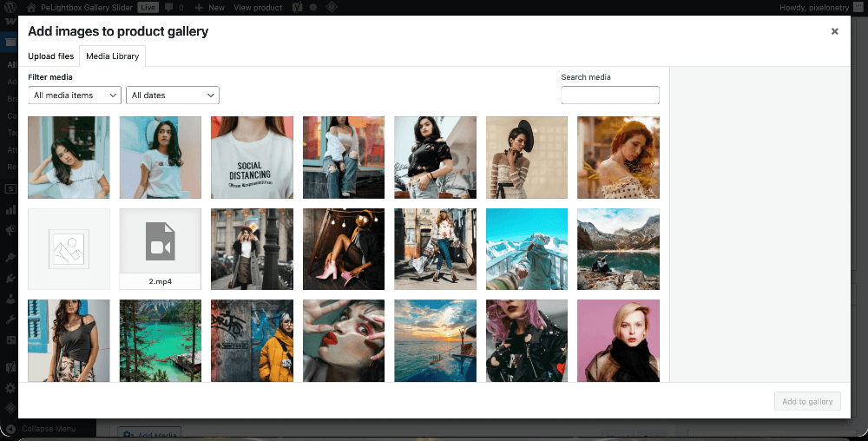
Task: Click the New link in admin bar
Action: 209,7
